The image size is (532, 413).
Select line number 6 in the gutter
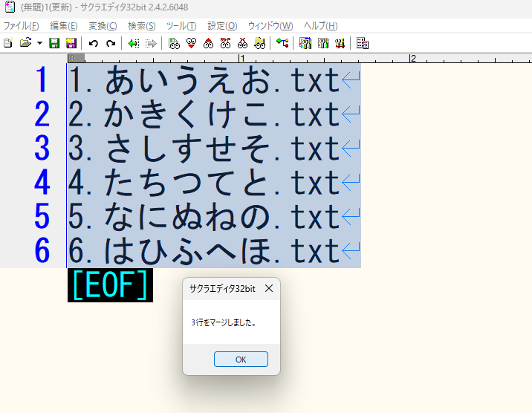pos(42,250)
